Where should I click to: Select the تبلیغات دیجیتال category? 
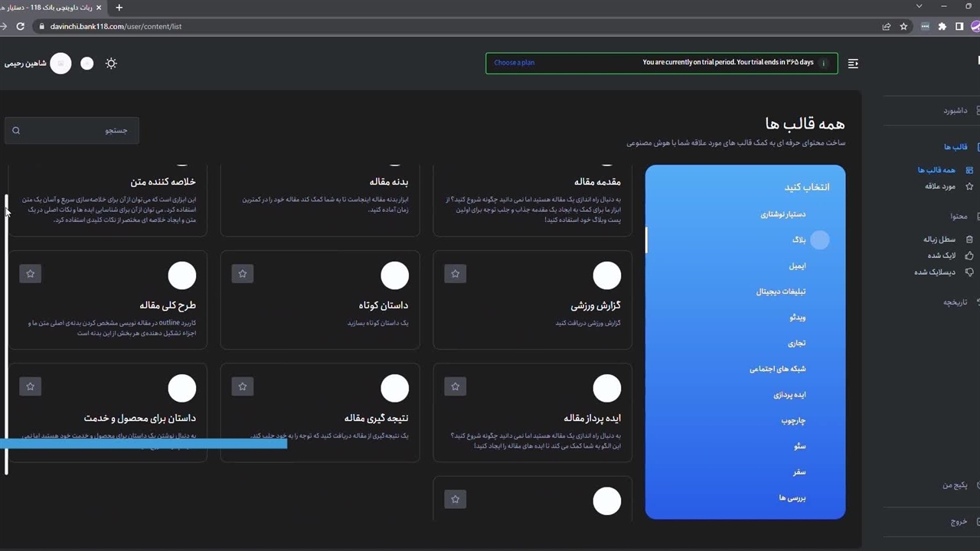tap(781, 292)
